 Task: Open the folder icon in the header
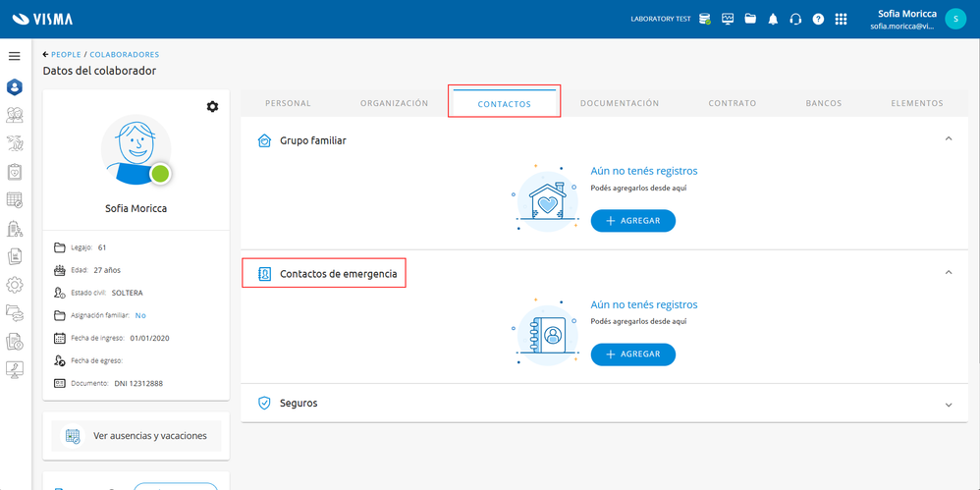tap(750, 19)
